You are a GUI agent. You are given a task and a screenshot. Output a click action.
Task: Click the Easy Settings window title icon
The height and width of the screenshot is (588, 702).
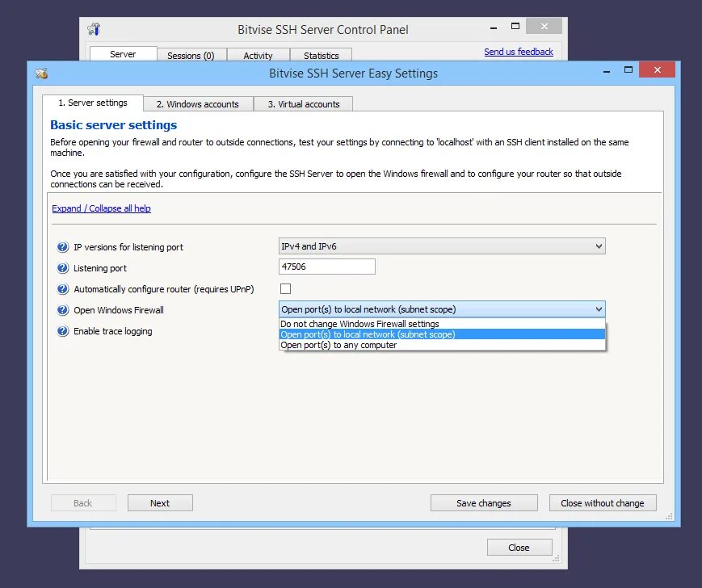point(42,73)
